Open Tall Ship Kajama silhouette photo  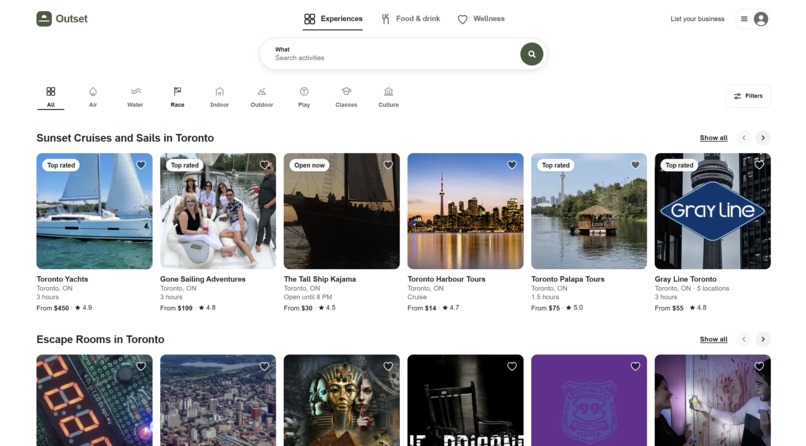[x=342, y=211]
